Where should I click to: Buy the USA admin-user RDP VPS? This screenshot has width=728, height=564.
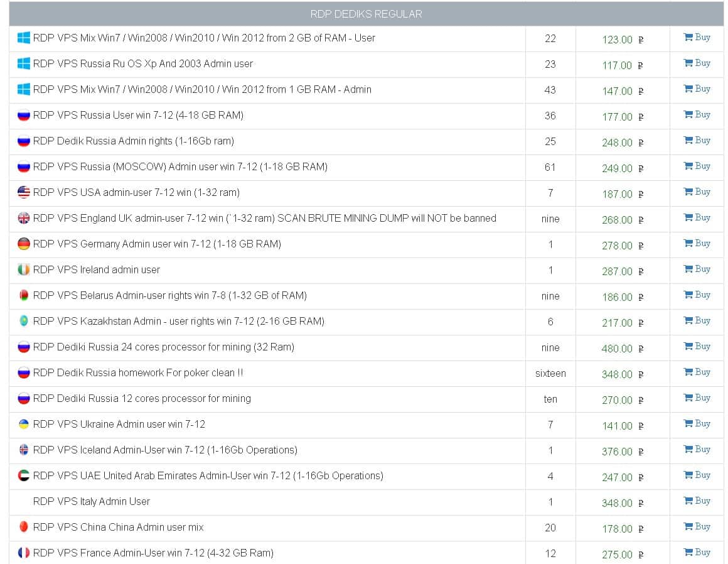coord(697,192)
